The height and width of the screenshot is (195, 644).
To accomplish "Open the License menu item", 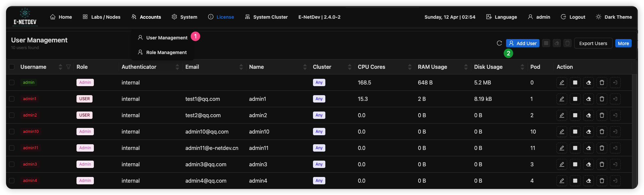I will (221, 17).
